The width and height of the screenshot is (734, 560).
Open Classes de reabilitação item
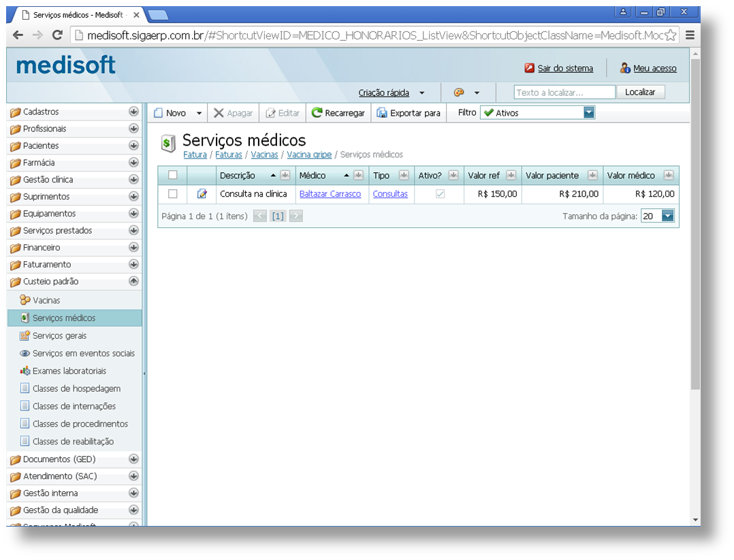point(67,441)
